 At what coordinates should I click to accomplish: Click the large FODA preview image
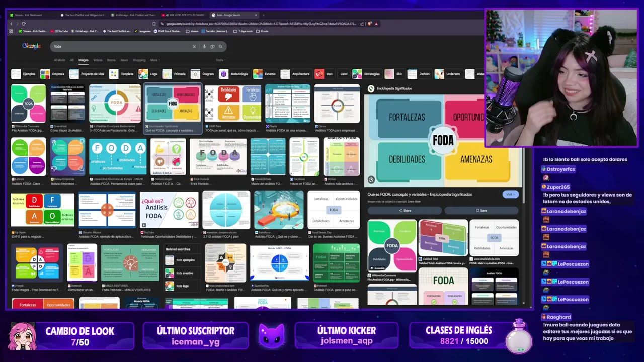(x=443, y=140)
